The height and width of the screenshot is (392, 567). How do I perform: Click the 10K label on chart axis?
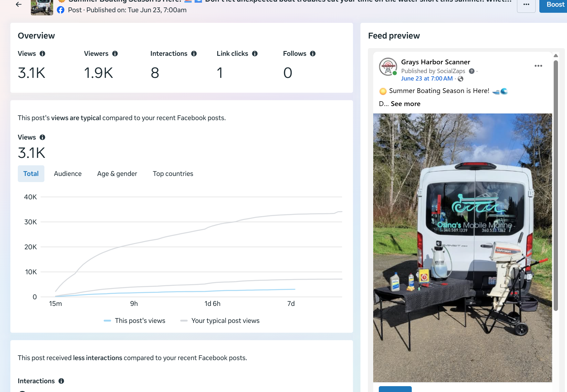point(31,272)
